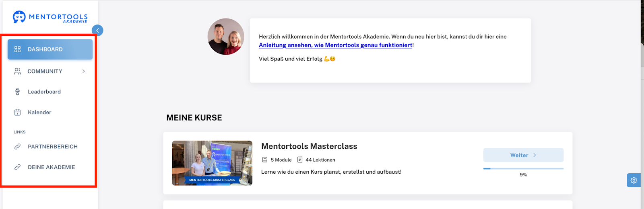Click the Deine Akademie link icon

17,167
